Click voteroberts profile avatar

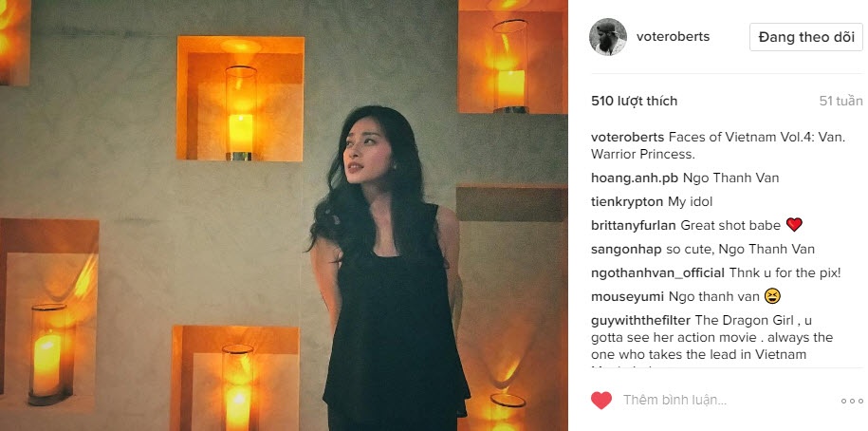point(608,37)
